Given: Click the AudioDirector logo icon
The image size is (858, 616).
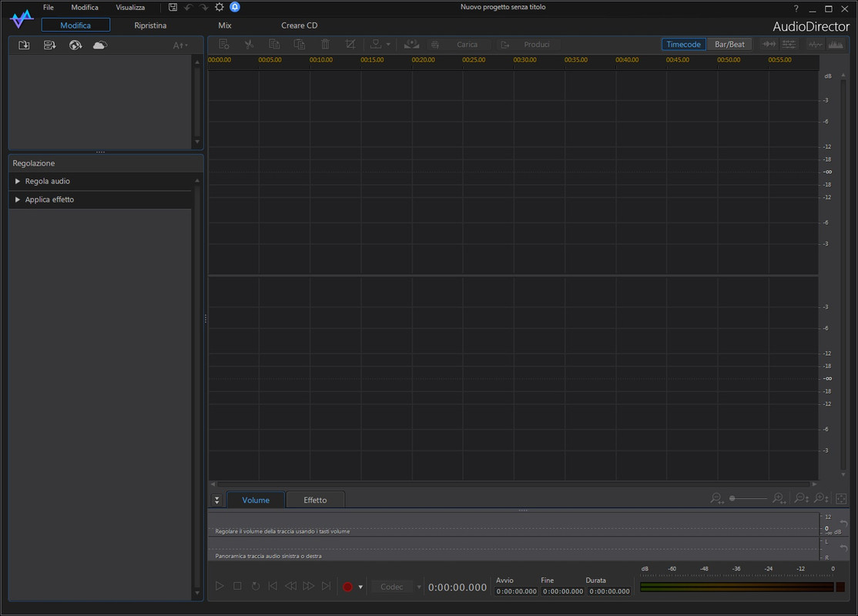Looking at the screenshot, I should click(22, 18).
